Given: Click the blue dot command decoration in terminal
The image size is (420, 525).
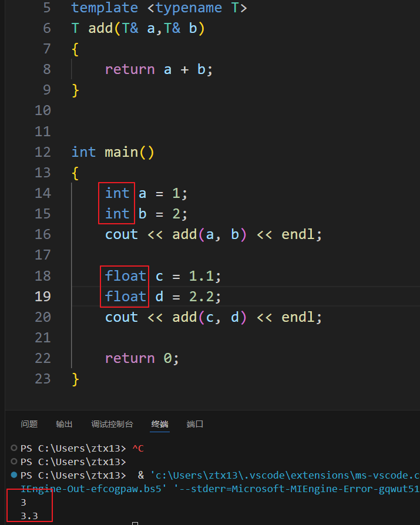Looking at the screenshot, I should 14,474.
